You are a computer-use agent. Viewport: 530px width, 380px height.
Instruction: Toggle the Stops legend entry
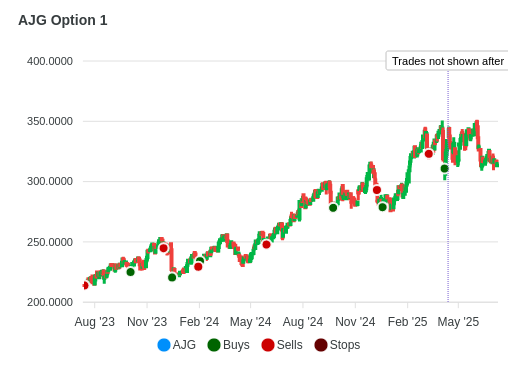point(337,345)
